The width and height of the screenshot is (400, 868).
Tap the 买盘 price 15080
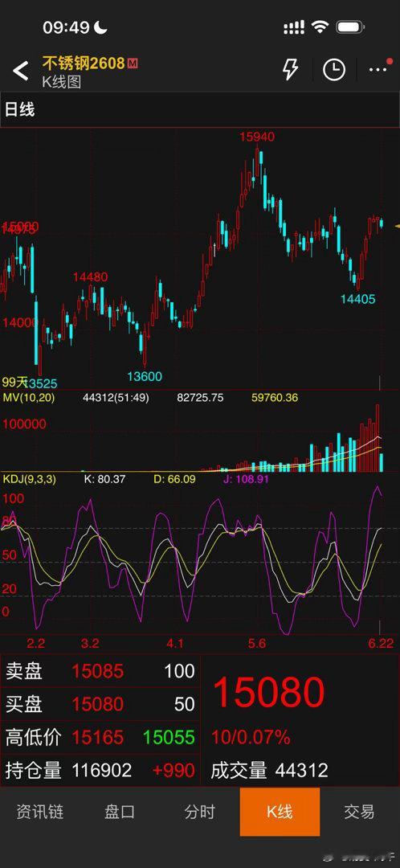click(97, 703)
